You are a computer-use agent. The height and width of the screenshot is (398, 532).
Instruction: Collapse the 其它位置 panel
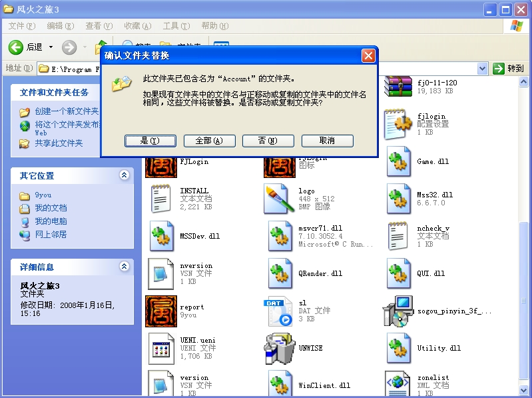point(125,175)
